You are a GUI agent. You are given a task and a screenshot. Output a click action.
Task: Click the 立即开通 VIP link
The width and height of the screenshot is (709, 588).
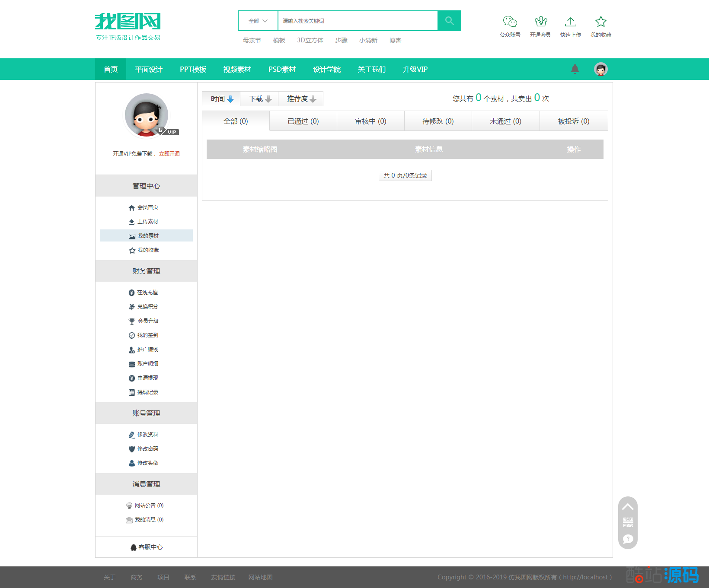pyautogui.click(x=169, y=154)
